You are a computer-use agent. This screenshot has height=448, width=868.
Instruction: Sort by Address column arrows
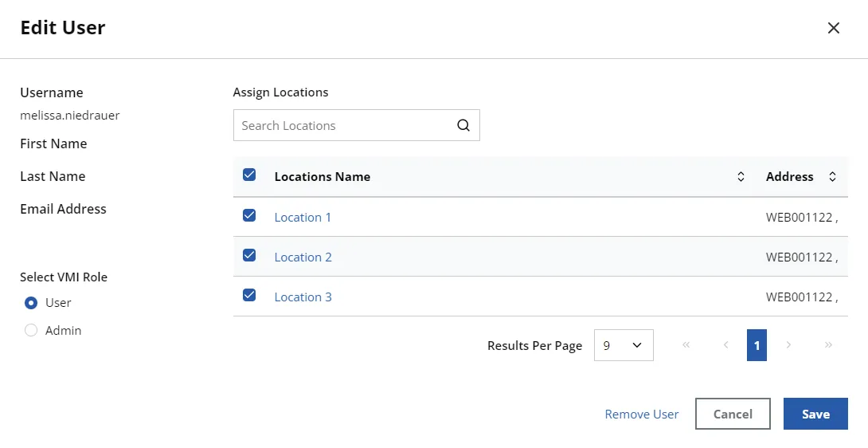point(832,177)
